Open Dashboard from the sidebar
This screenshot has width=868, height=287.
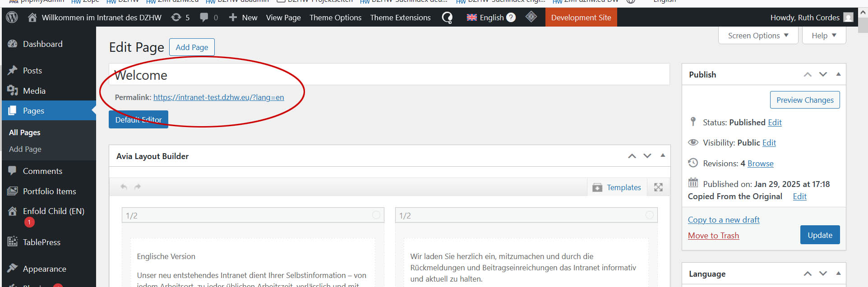pyautogui.click(x=43, y=44)
